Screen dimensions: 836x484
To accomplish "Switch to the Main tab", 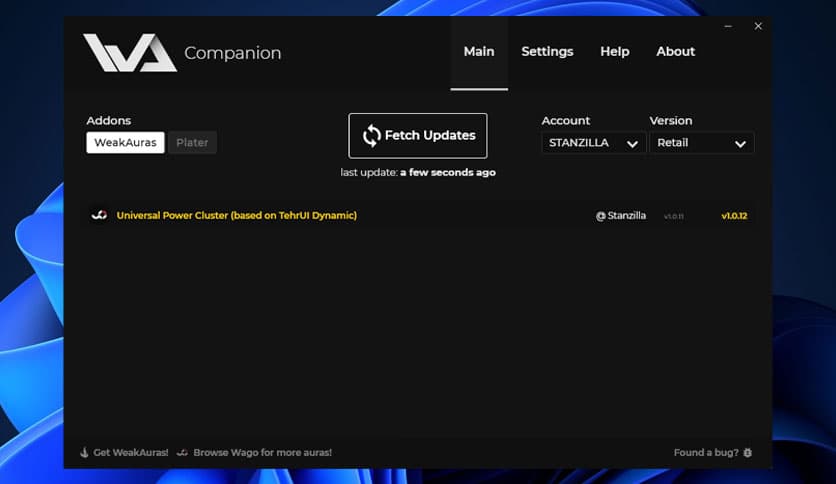I will click(479, 52).
